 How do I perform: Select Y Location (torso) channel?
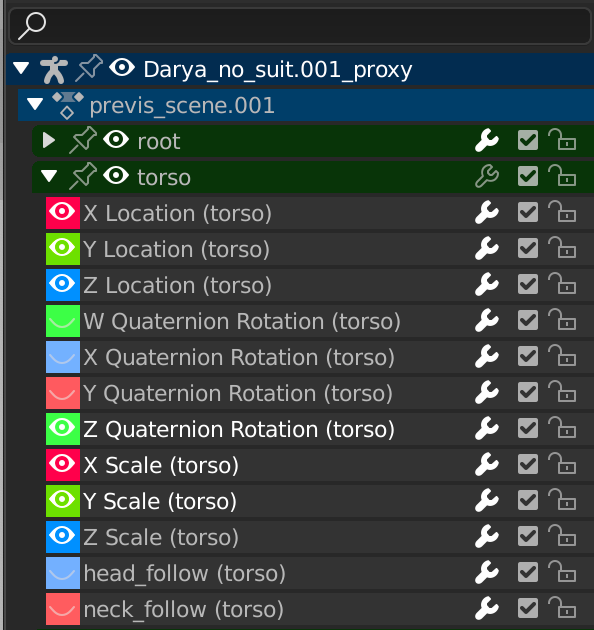tap(176, 250)
